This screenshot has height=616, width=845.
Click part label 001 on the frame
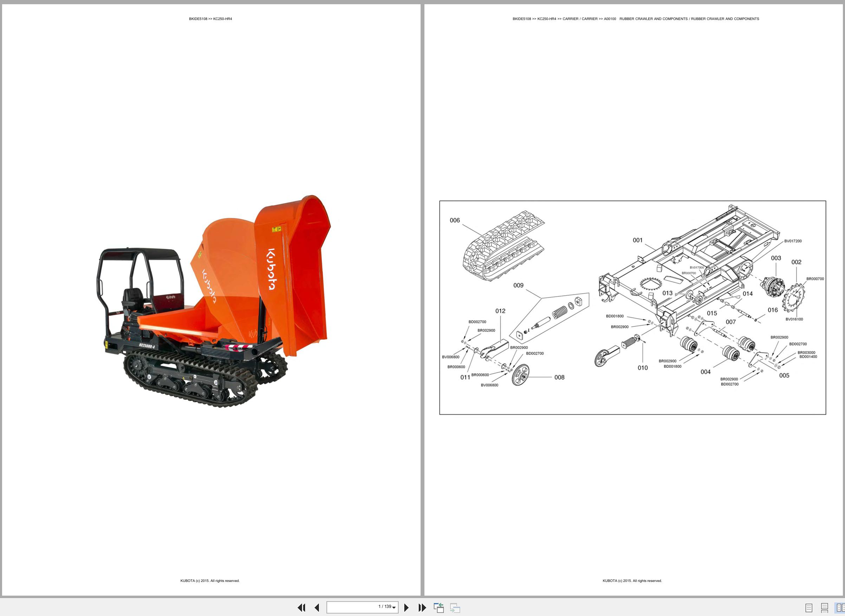[x=638, y=240]
